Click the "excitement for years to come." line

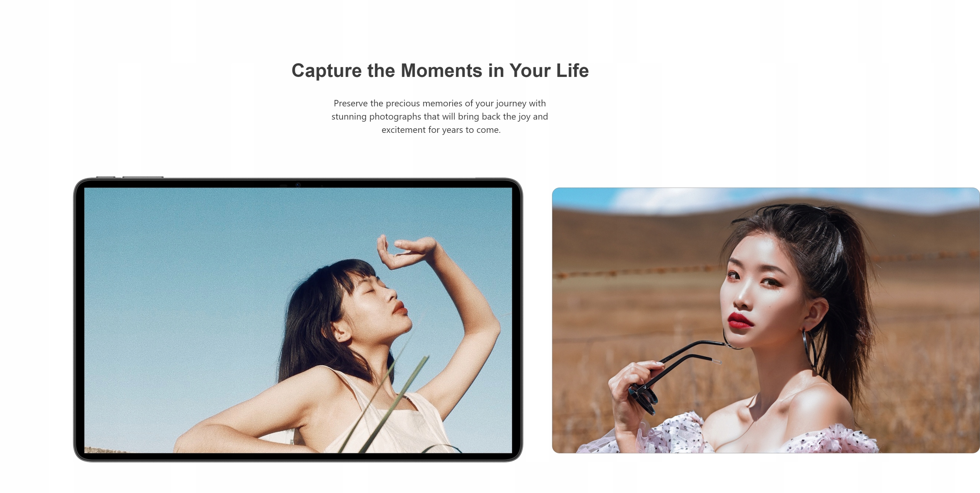(441, 130)
